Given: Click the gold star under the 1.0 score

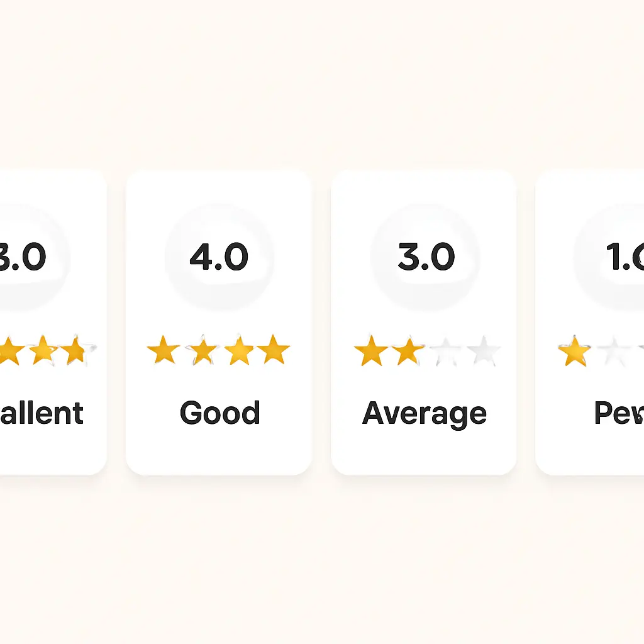Looking at the screenshot, I should [574, 352].
